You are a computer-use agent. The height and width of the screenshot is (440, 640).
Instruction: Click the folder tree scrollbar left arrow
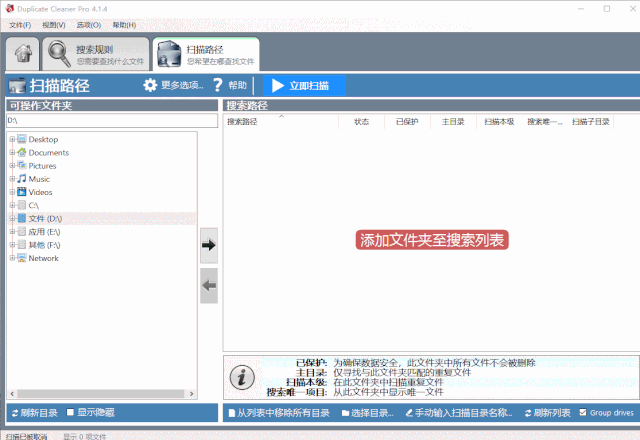[x=12, y=394]
